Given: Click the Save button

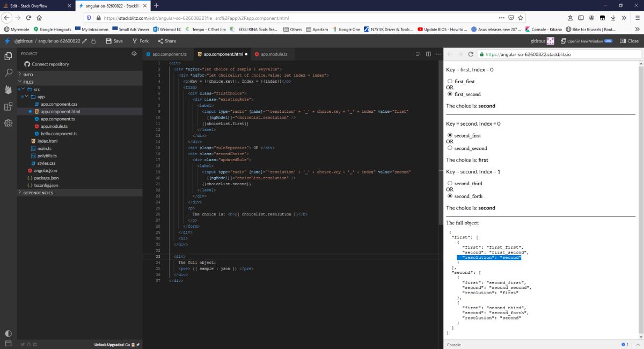Looking at the screenshot, I should [114, 41].
